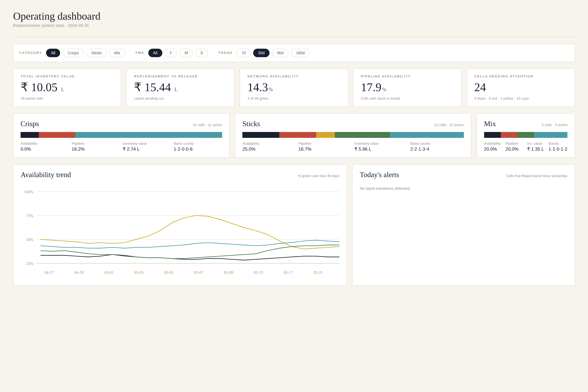Click the red segment of Mix band bar
Screen dimensions: 588x392
tap(509, 135)
